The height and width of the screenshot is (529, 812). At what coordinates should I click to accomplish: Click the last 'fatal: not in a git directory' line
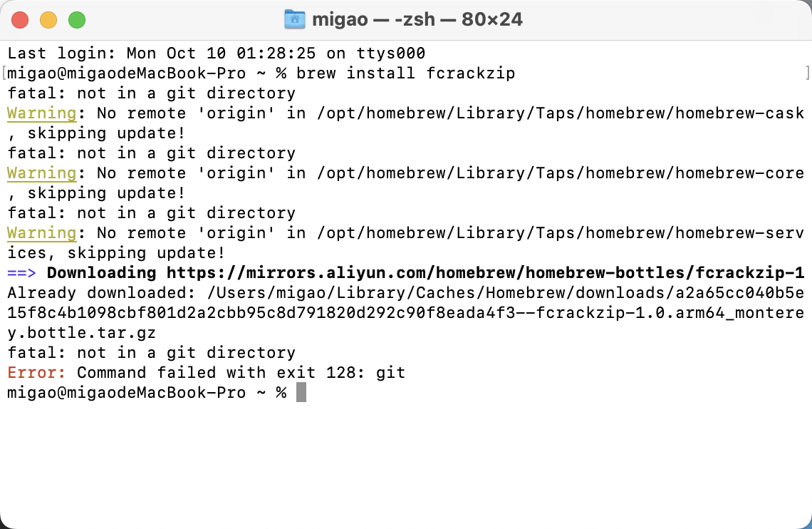pyautogui.click(x=151, y=353)
